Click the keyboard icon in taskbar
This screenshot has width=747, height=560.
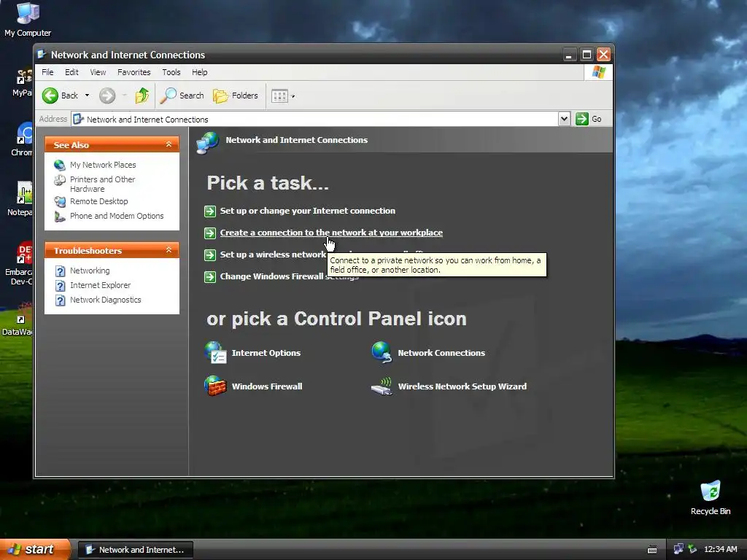[652, 550]
